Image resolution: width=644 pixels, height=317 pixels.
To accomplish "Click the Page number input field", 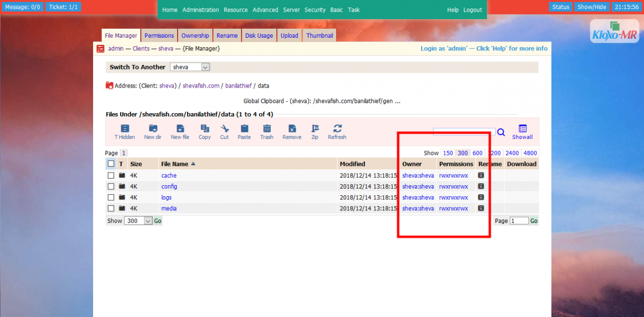I will tap(519, 221).
